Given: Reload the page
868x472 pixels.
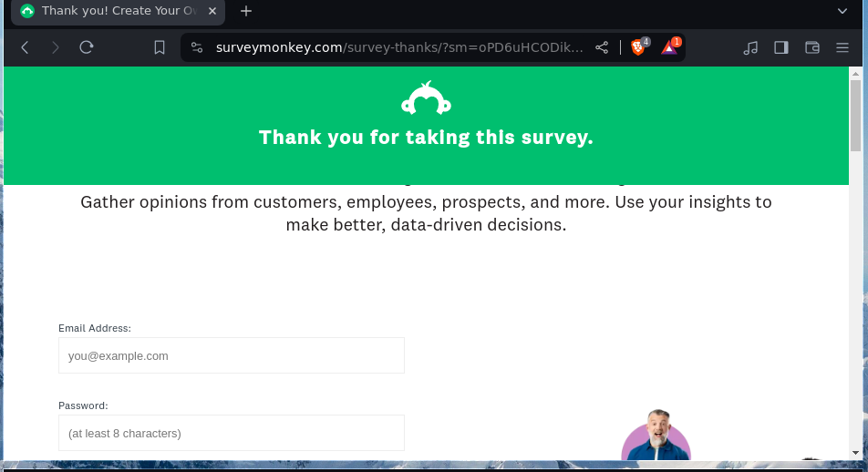Looking at the screenshot, I should (x=87, y=47).
